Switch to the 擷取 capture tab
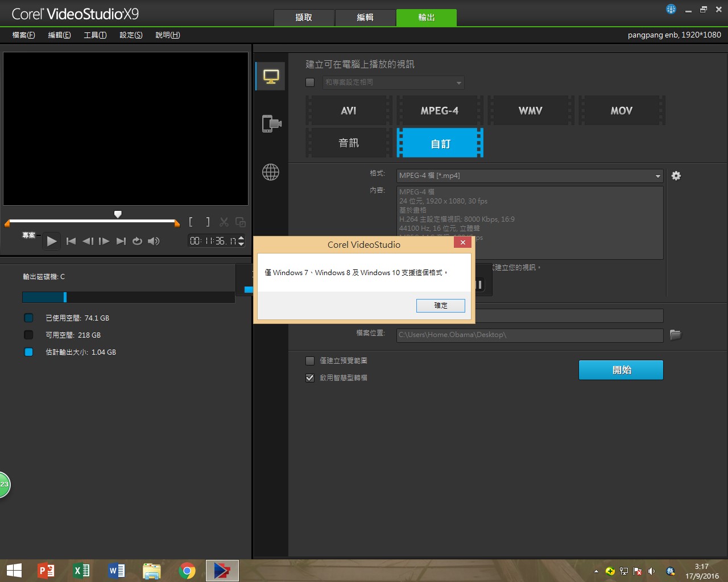The height and width of the screenshot is (582, 728). click(x=304, y=18)
